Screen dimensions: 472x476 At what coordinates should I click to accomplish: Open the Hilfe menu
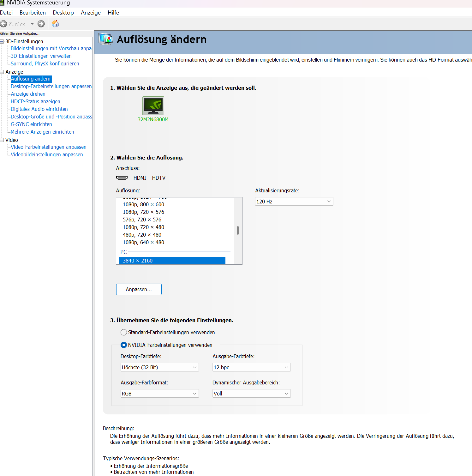click(x=113, y=13)
